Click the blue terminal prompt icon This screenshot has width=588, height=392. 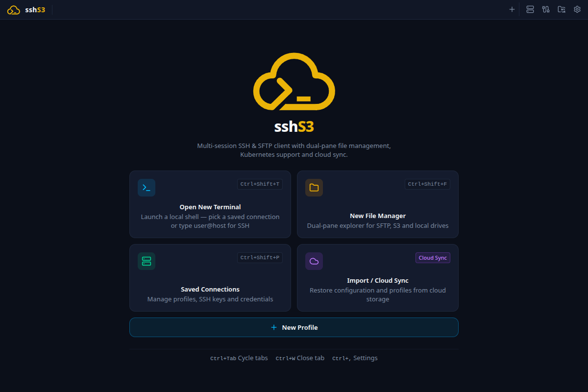pyautogui.click(x=147, y=188)
